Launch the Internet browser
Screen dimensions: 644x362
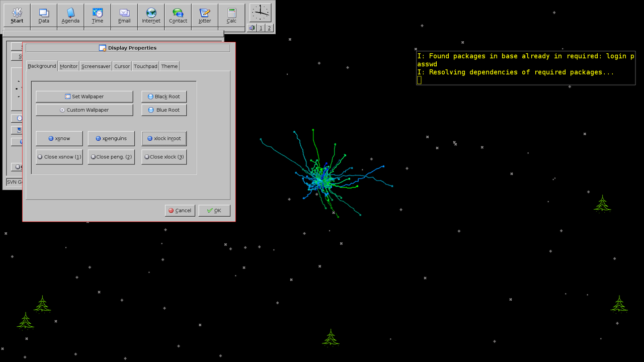pos(151,15)
